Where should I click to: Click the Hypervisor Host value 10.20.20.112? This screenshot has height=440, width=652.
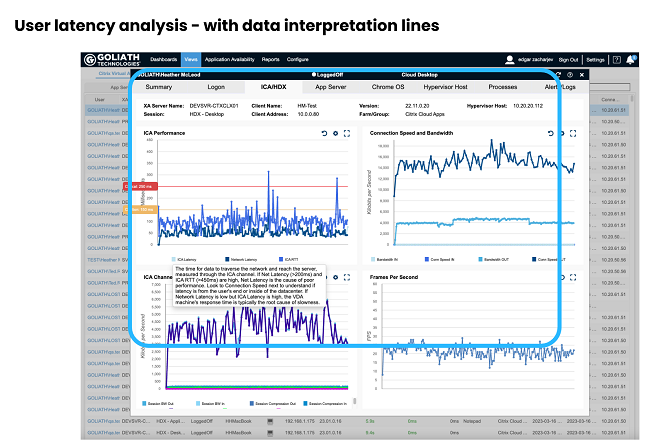(528, 106)
